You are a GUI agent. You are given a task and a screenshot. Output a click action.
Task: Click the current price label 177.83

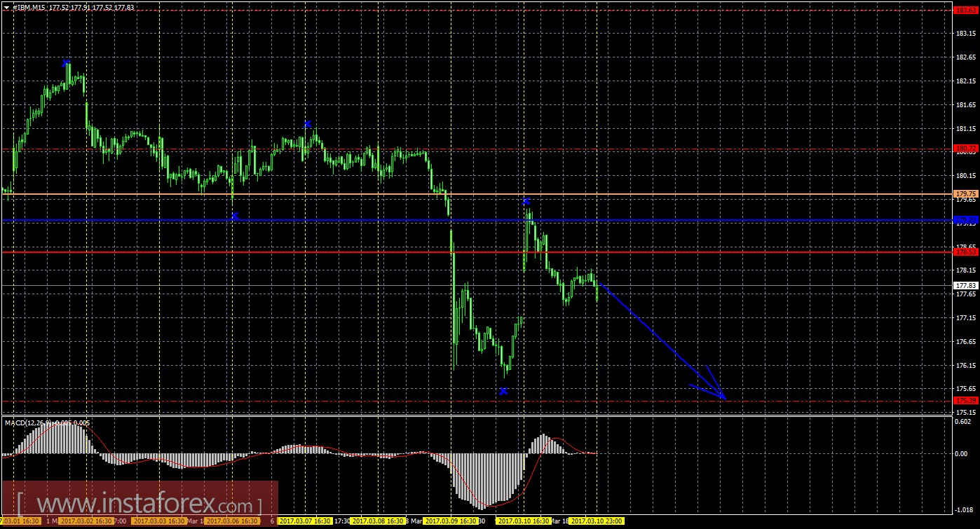(x=965, y=285)
